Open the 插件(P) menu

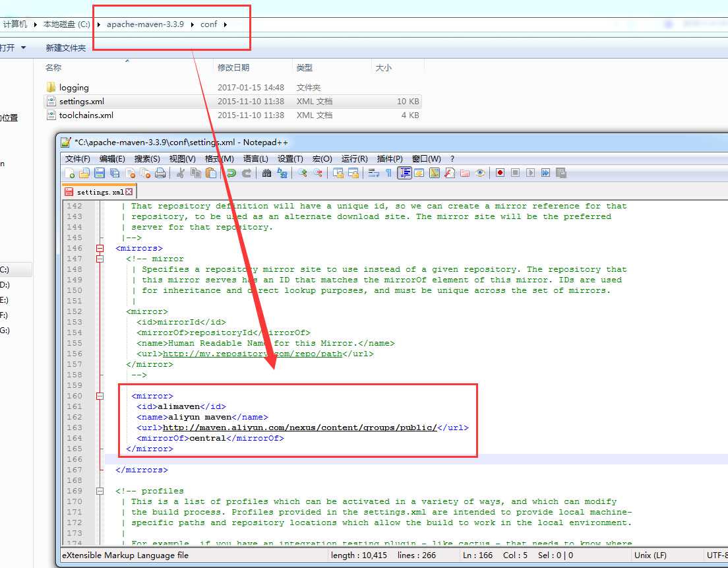coord(390,159)
